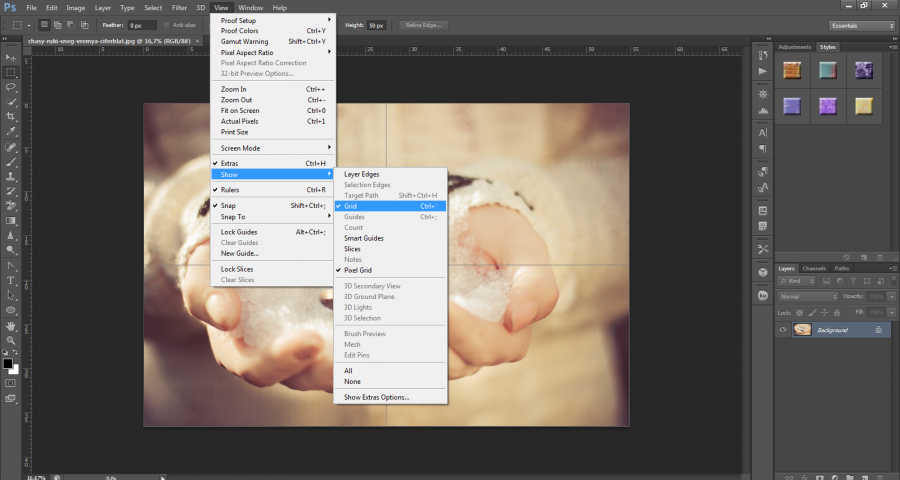Viewport: 900px width, 480px height.
Task: Click Show Extras Options entry
Action: (376, 397)
